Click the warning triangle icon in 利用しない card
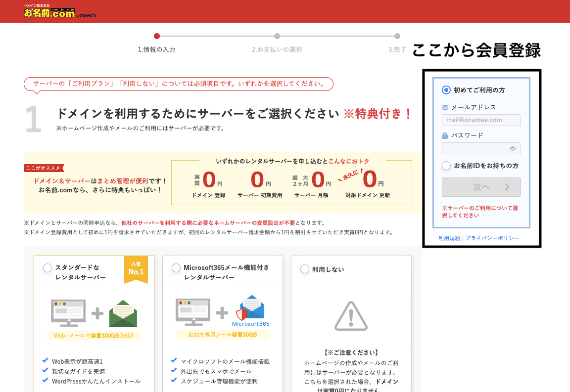The width and height of the screenshot is (570, 392). click(351, 316)
